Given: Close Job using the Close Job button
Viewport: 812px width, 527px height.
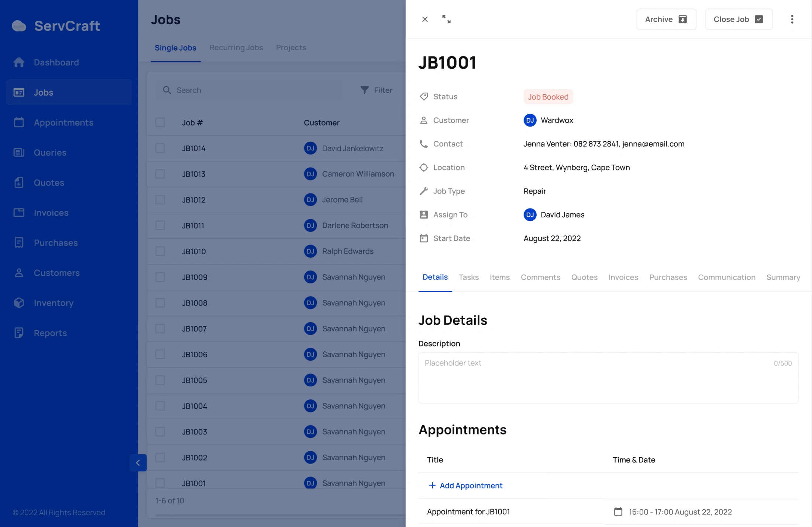Looking at the screenshot, I should [737, 19].
